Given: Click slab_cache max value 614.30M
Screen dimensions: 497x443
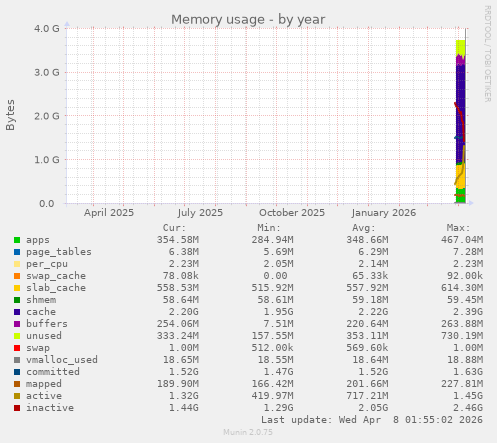Looking at the screenshot, I should [x=462, y=288].
